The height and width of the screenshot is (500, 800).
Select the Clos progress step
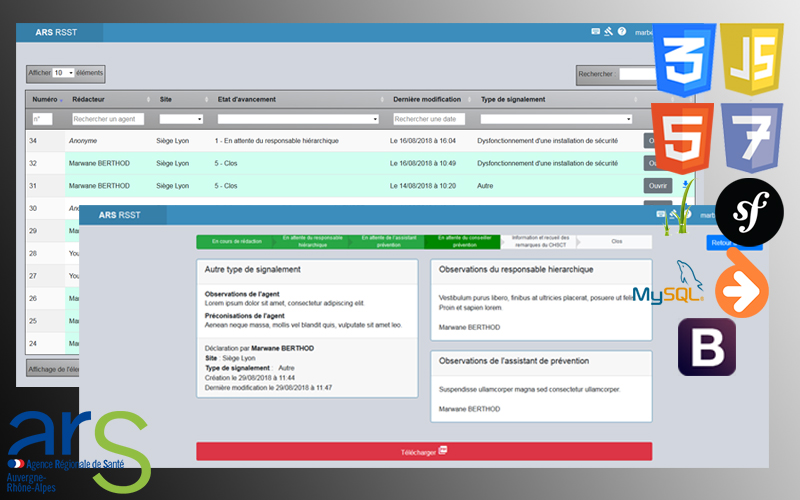point(616,241)
